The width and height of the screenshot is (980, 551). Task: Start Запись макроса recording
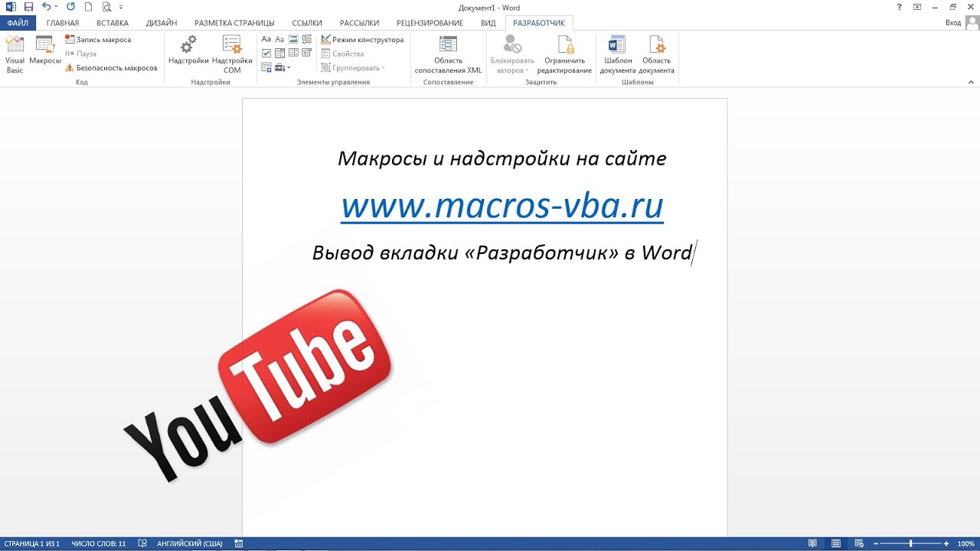98,39
